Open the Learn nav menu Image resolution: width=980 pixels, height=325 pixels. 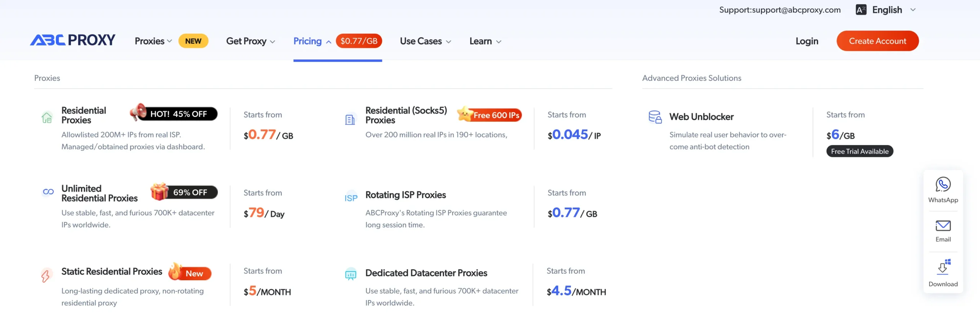[480, 41]
